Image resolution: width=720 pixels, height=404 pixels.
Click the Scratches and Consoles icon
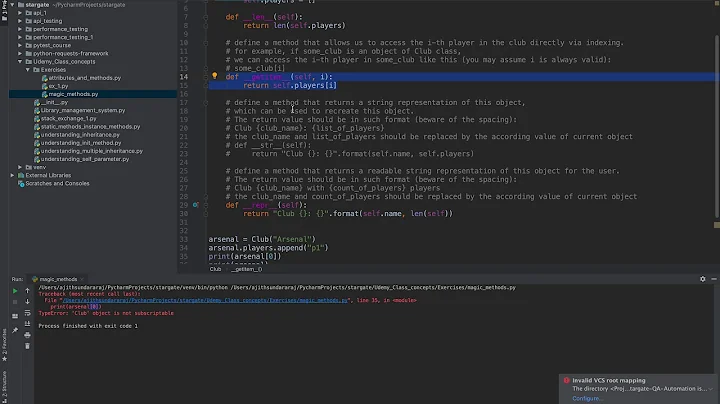coord(21,184)
